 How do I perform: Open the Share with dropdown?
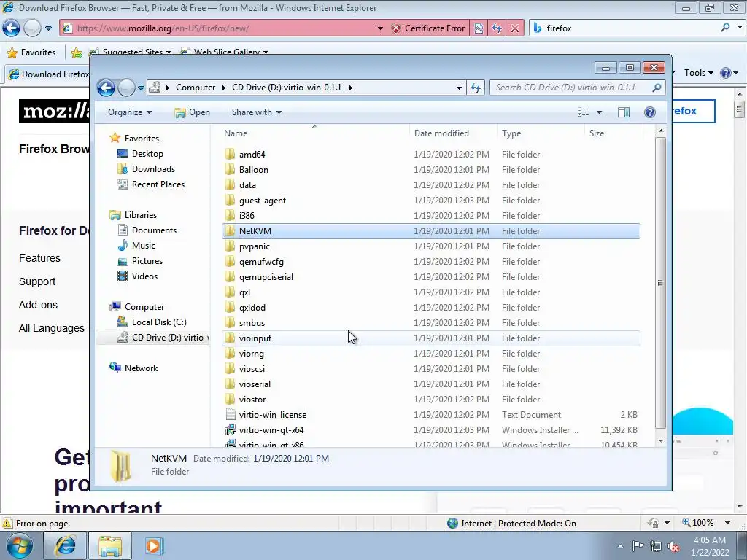click(256, 112)
